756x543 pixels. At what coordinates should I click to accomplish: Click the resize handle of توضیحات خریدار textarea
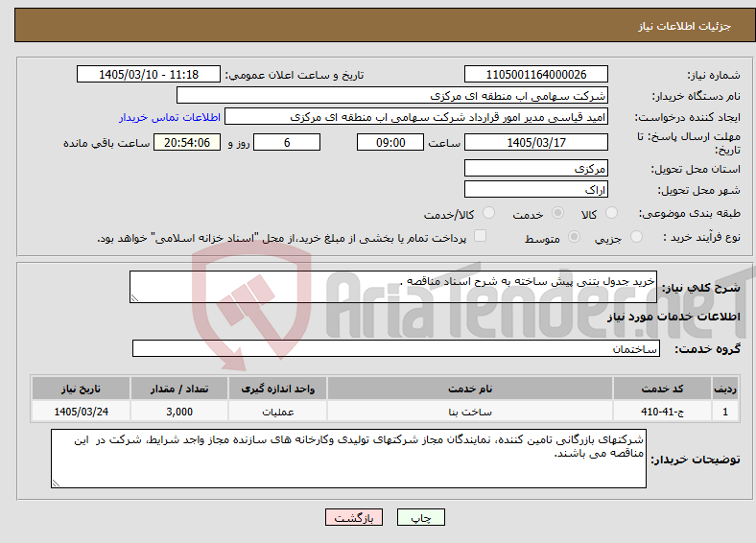tap(56, 484)
